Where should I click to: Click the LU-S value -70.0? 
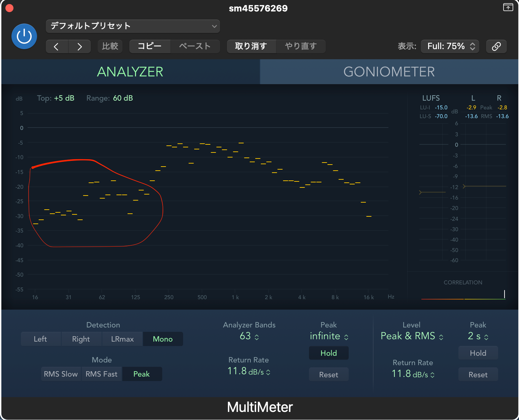pyautogui.click(x=441, y=116)
